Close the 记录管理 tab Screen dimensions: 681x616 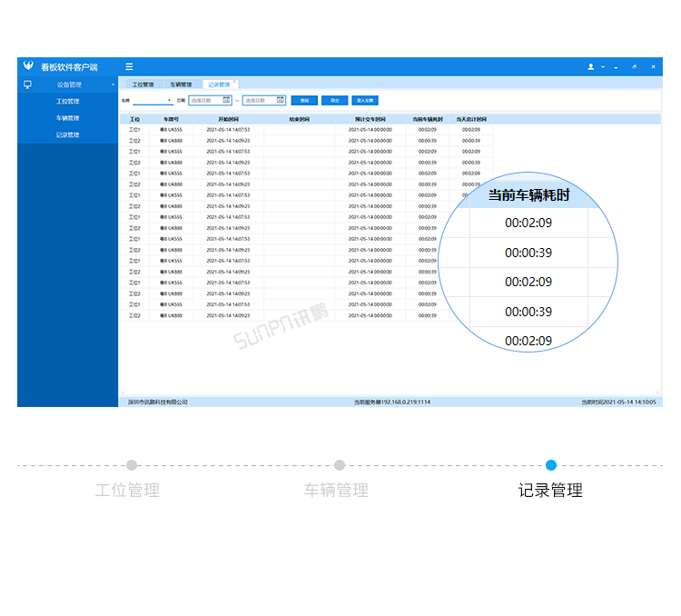234,81
